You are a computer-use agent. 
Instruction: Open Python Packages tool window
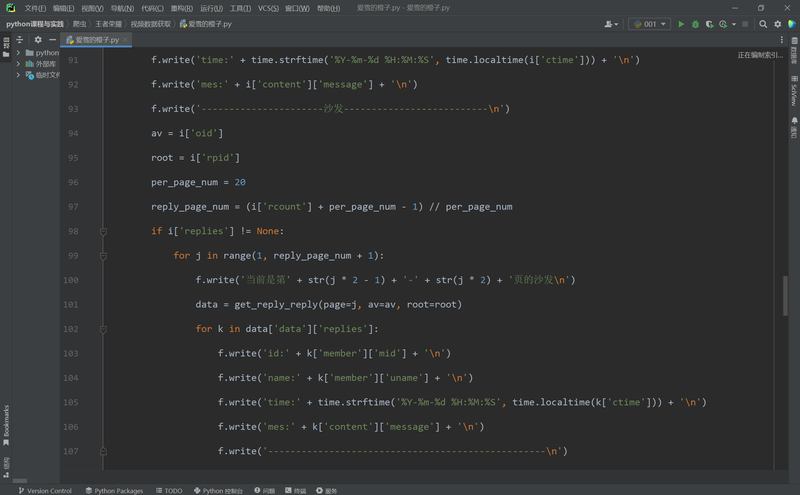(x=114, y=490)
